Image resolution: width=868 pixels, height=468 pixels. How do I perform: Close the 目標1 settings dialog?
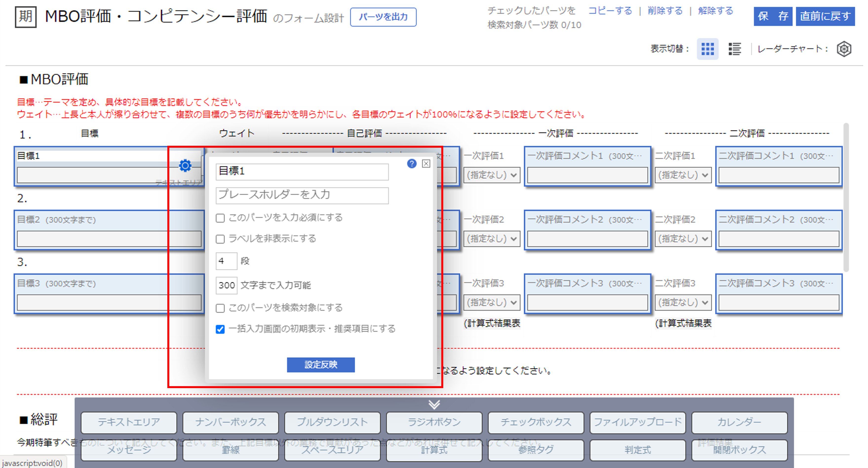(x=426, y=164)
